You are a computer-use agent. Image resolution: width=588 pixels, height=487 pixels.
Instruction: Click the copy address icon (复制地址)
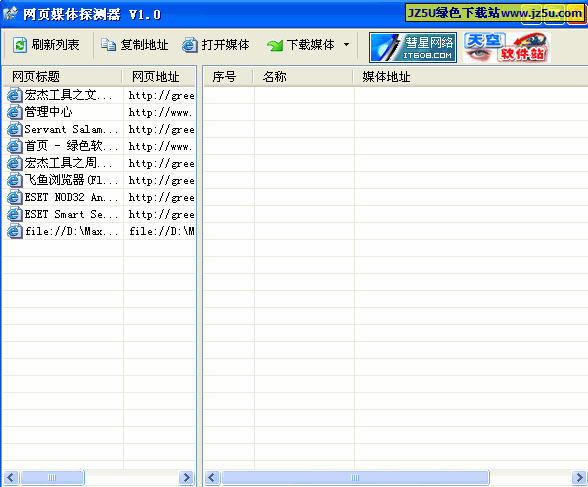pos(108,45)
